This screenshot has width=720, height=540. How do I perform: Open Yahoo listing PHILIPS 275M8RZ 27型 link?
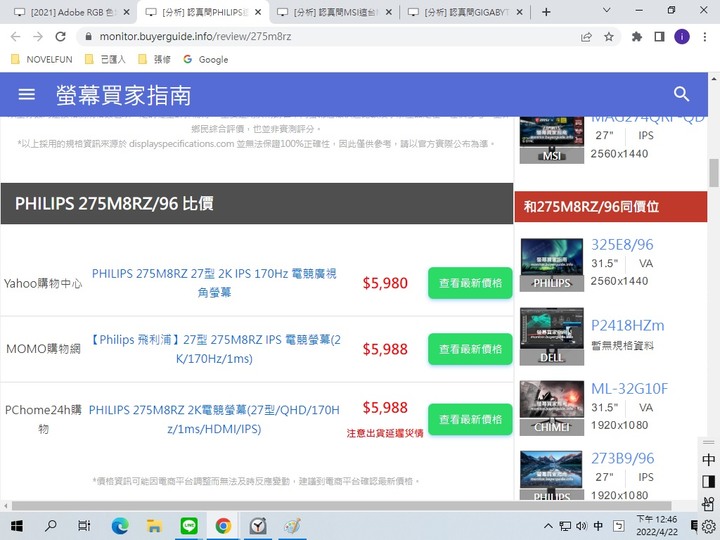214,283
